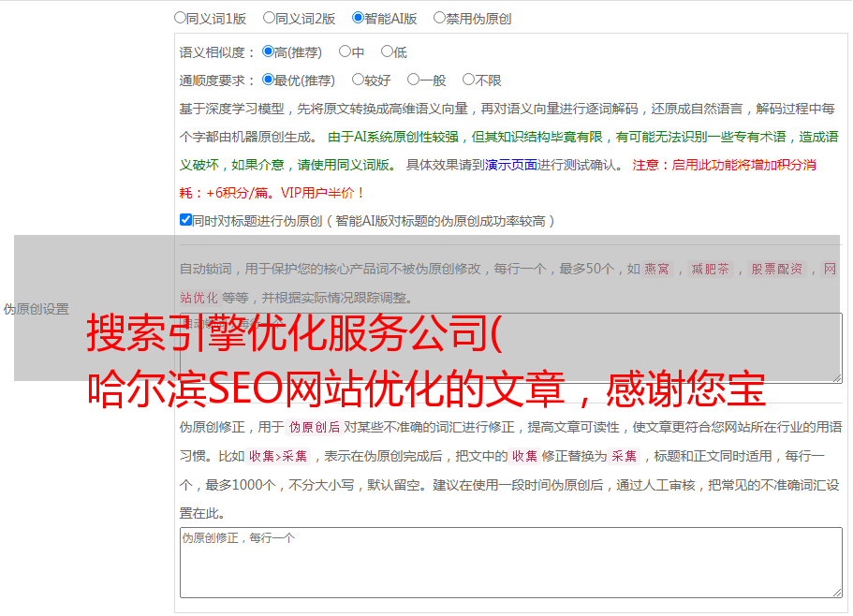Choose the 同义词2版 radio option
This screenshot has width=853, height=616.
[270, 18]
